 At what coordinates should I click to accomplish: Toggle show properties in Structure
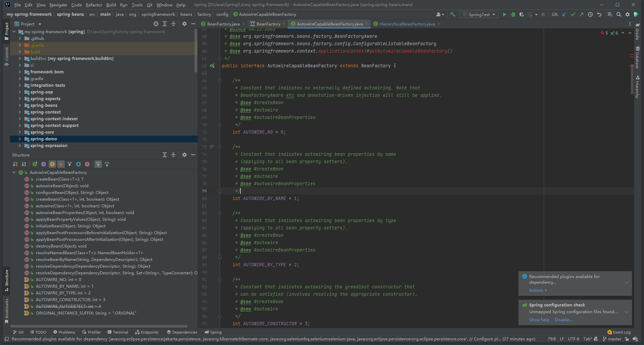click(x=44, y=164)
